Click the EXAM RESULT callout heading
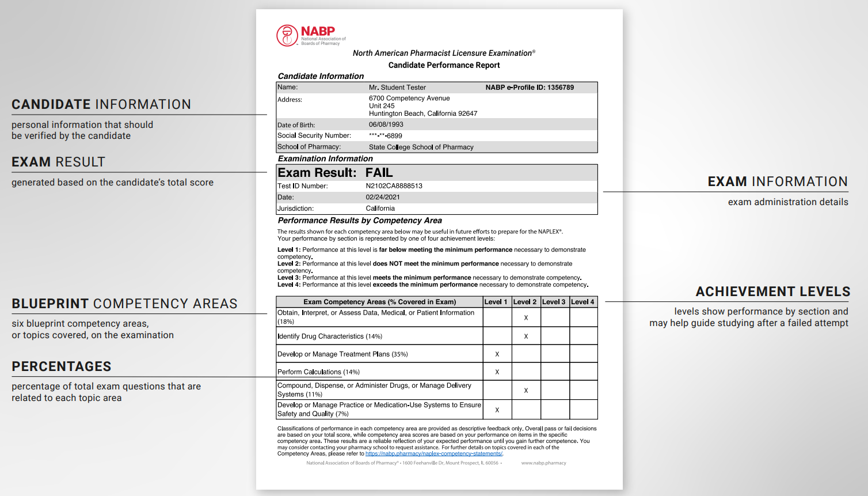Image resolution: width=868 pixels, height=496 pixels. point(58,162)
